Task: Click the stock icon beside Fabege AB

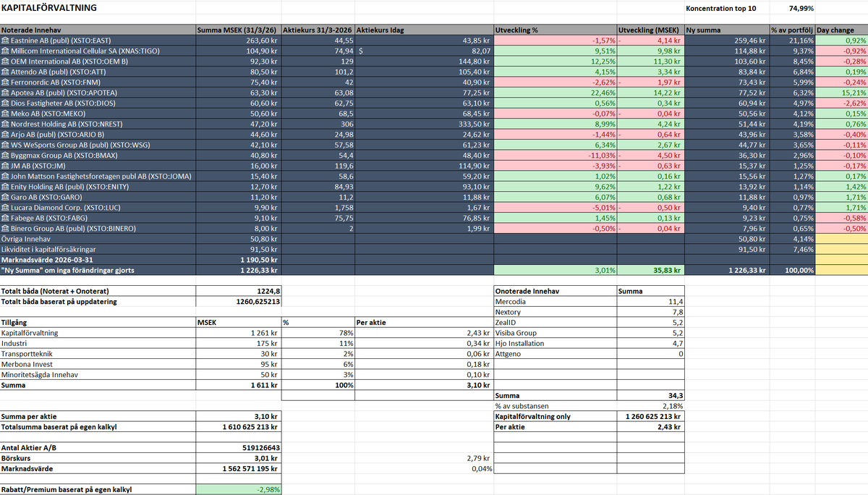Action: pyautogui.click(x=5, y=218)
